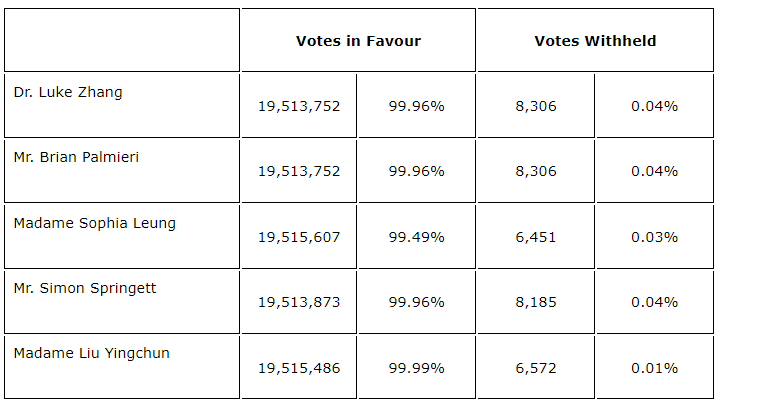Click the 99.99% percentage cell

click(416, 368)
